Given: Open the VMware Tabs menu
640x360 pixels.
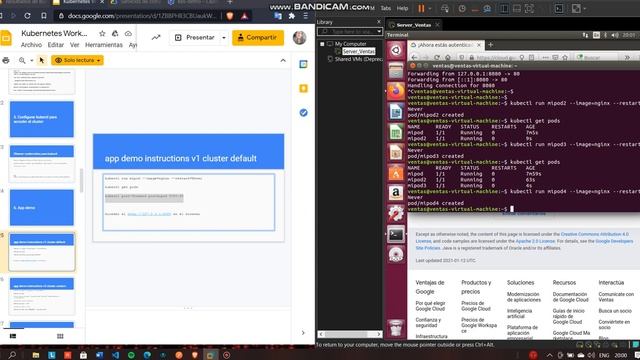Looking at the screenshot, I should point(386,8).
